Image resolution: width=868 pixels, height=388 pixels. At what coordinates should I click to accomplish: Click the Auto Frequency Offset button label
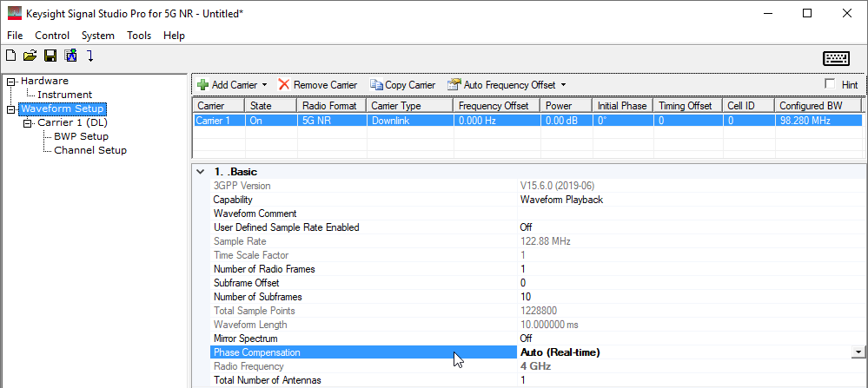[x=509, y=85]
